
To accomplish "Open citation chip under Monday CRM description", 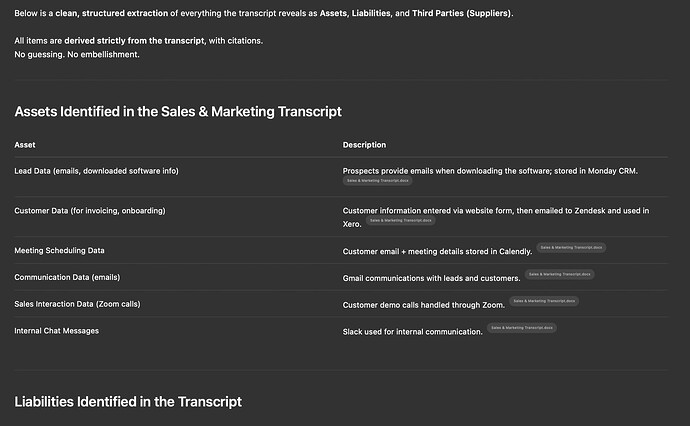I will 377,181.
